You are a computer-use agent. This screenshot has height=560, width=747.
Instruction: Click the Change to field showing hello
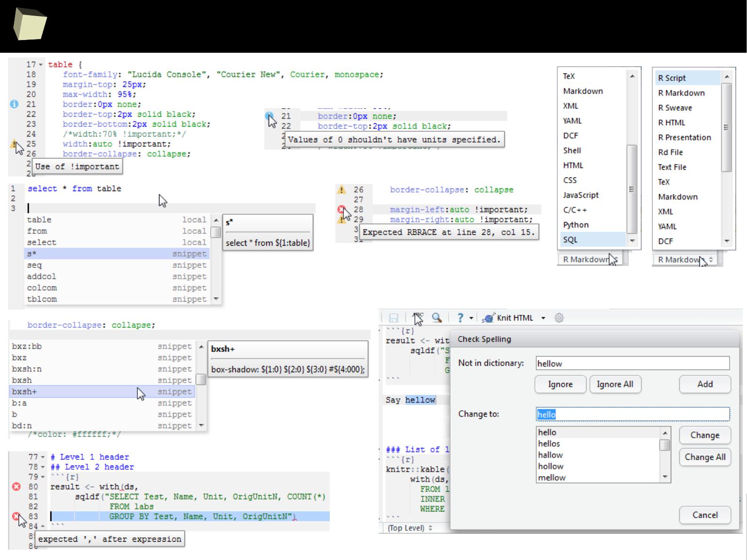[633, 414]
